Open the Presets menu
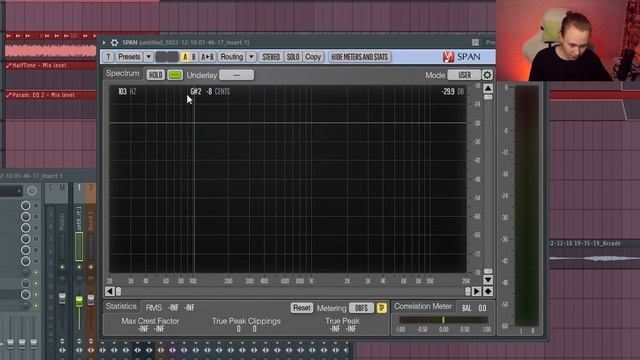This screenshot has width=640, height=360. click(x=129, y=57)
